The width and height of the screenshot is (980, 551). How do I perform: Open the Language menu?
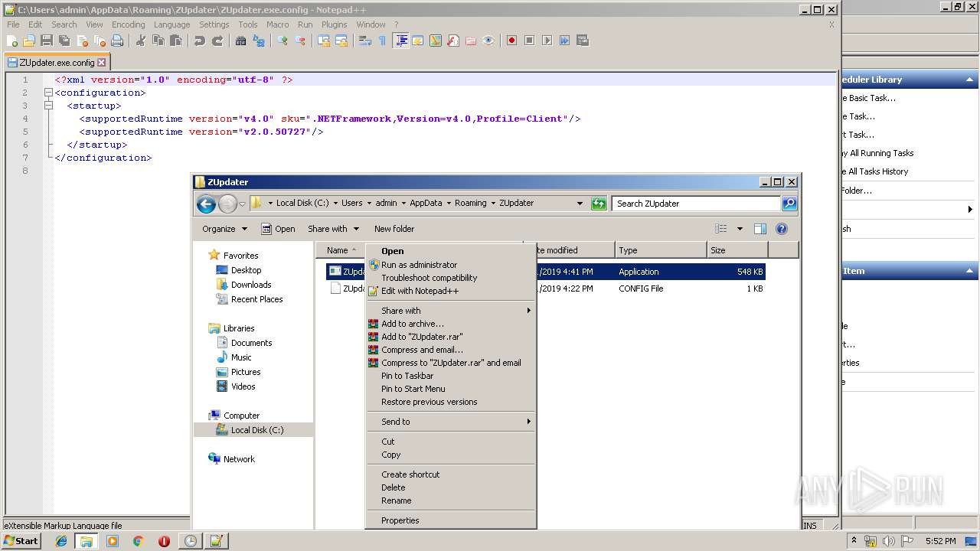click(171, 24)
